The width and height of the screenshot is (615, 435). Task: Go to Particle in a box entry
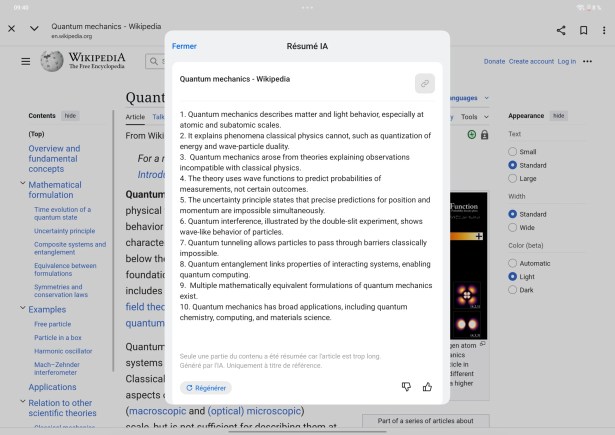pos(58,338)
